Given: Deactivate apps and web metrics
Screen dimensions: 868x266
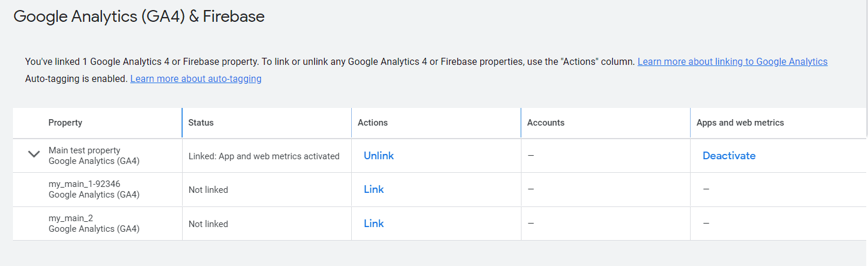Looking at the screenshot, I should pyautogui.click(x=729, y=156).
